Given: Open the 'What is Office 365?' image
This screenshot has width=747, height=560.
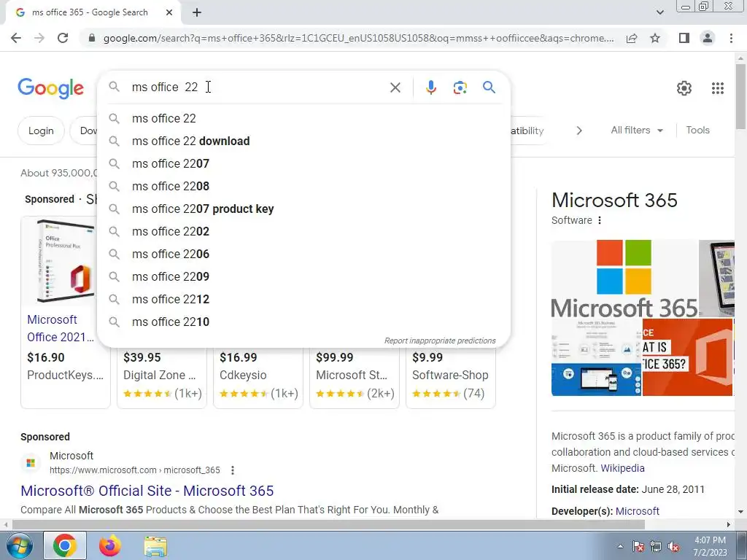Looking at the screenshot, I should [x=687, y=357].
